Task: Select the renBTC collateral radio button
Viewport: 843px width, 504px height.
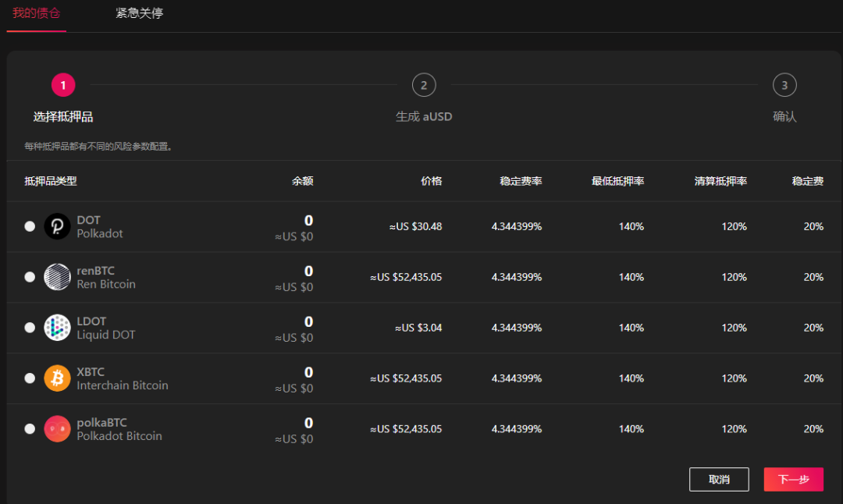Action: coord(30,277)
